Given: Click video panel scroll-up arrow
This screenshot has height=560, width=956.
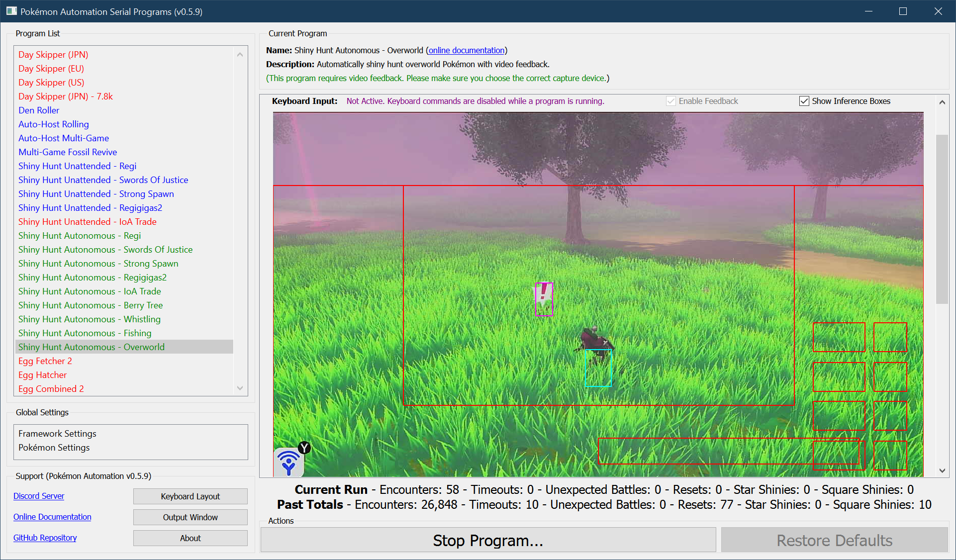Looking at the screenshot, I should tap(942, 102).
